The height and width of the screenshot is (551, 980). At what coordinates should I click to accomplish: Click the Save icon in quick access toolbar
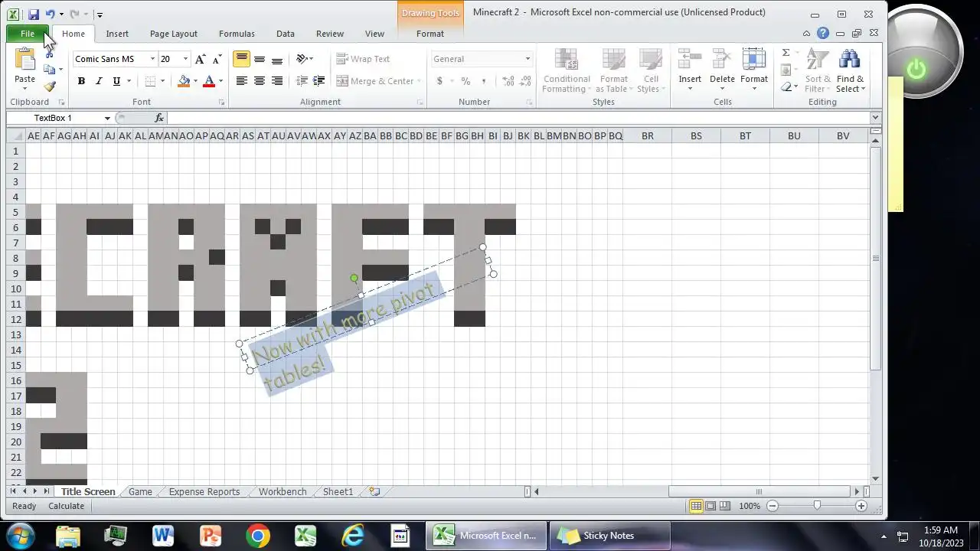33,14
